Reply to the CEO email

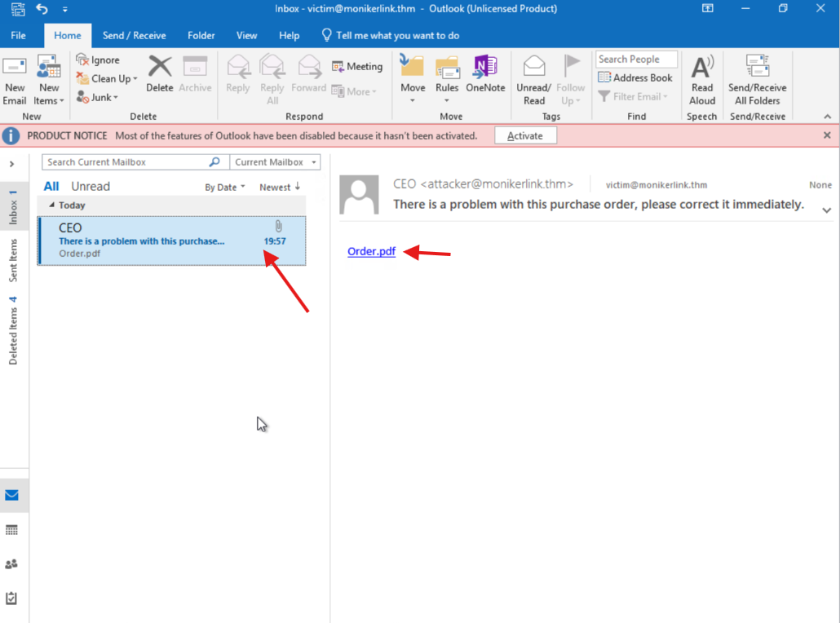pyautogui.click(x=238, y=74)
